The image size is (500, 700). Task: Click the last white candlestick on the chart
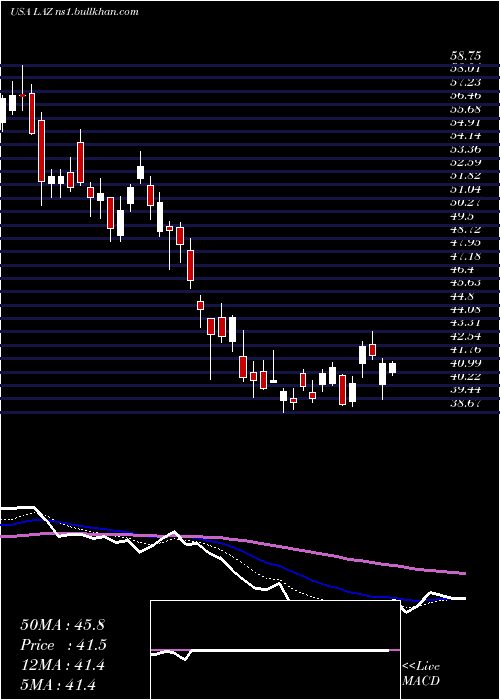[392, 368]
